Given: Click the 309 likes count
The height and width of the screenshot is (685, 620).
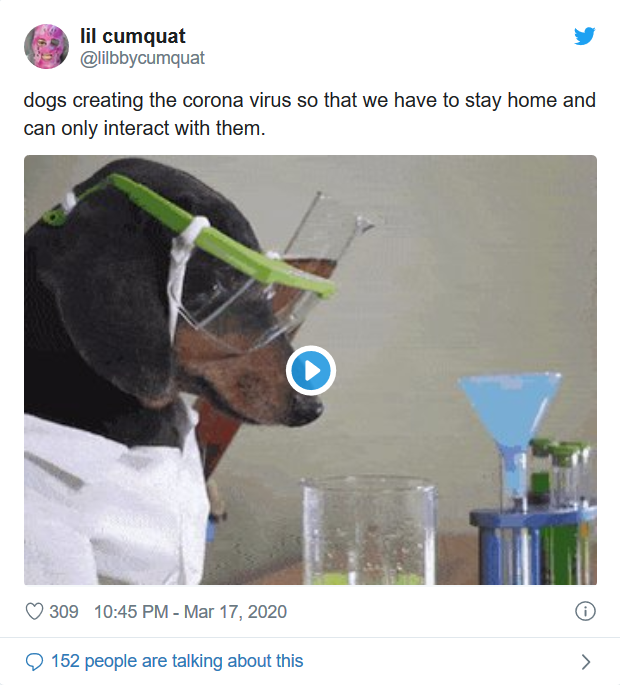Looking at the screenshot, I should [x=64, y=611].
